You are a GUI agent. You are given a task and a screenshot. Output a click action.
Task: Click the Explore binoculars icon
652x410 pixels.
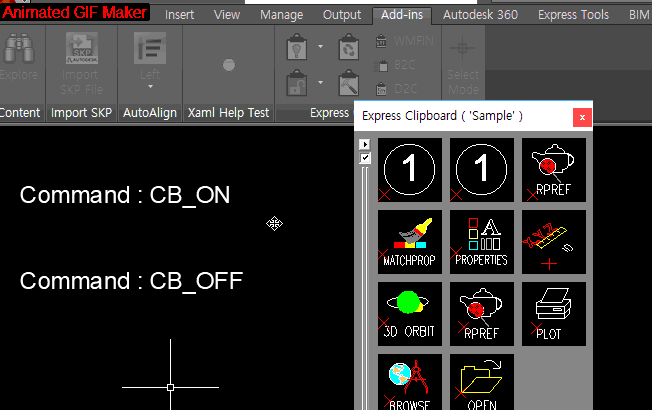click(18, 48)
